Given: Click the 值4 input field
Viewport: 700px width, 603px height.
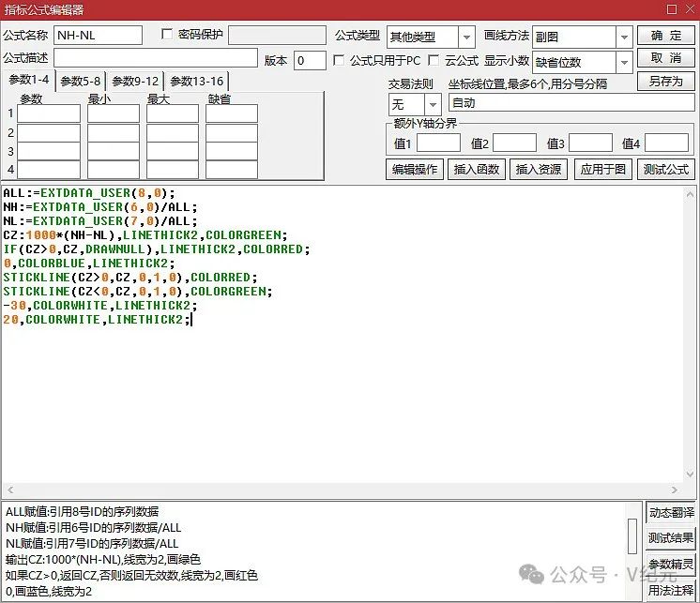Looking at the screenshot, I should (666, 143).
